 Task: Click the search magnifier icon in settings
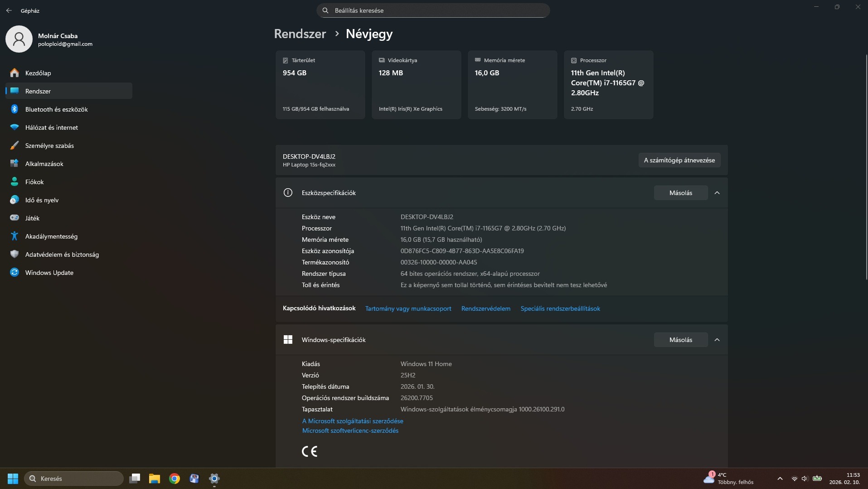coord(325,10)
